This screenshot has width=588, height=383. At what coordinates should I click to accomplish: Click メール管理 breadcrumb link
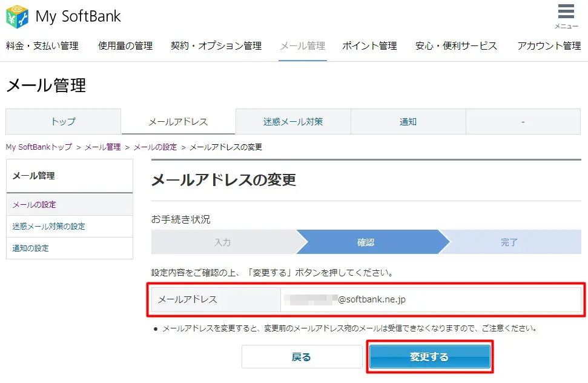(x=102, y=147)
